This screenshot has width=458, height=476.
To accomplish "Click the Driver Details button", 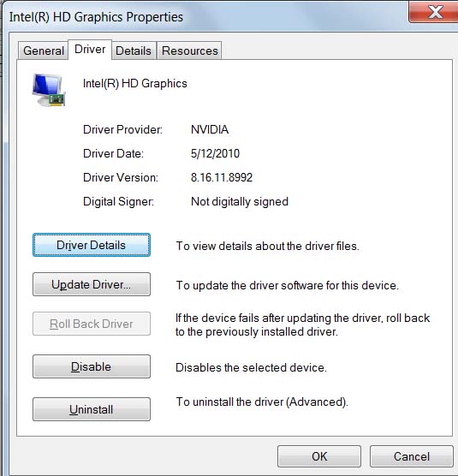I will click(x=92, y=245).
